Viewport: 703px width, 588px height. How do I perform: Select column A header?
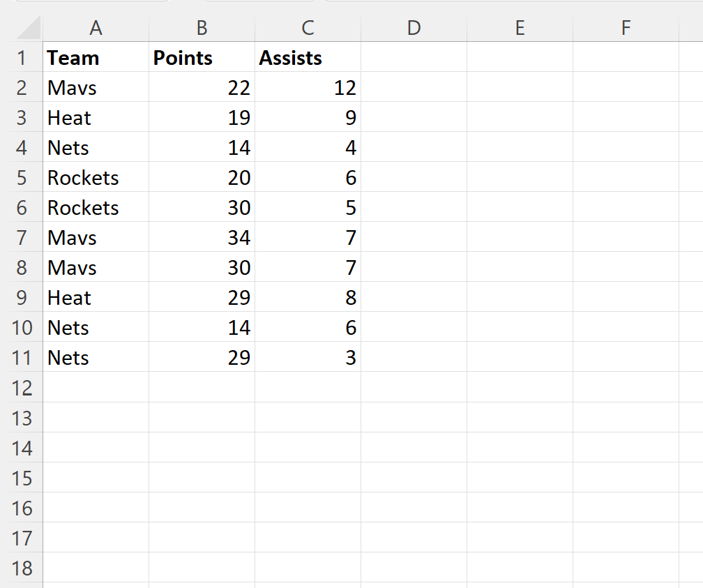tap(96, 28)
